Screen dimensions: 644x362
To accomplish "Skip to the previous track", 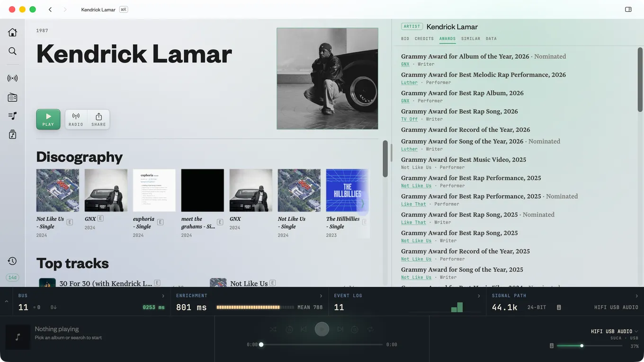I will (x=304, y=329).
